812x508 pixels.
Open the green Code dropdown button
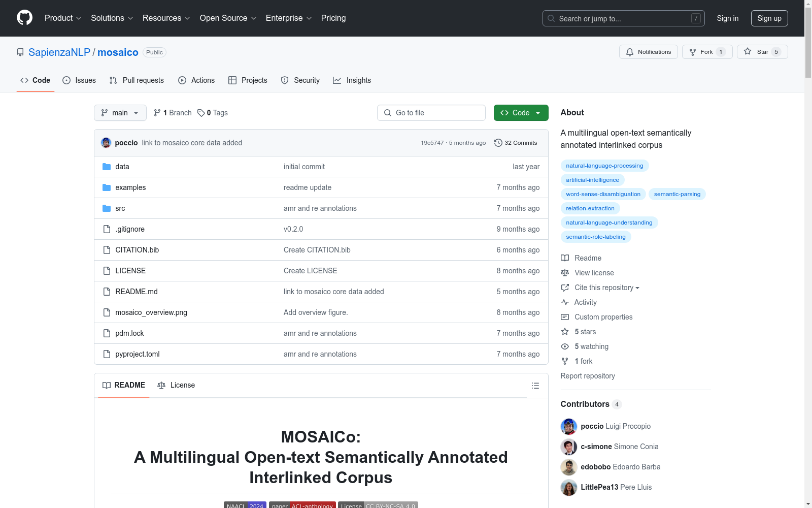click(521, 113)
